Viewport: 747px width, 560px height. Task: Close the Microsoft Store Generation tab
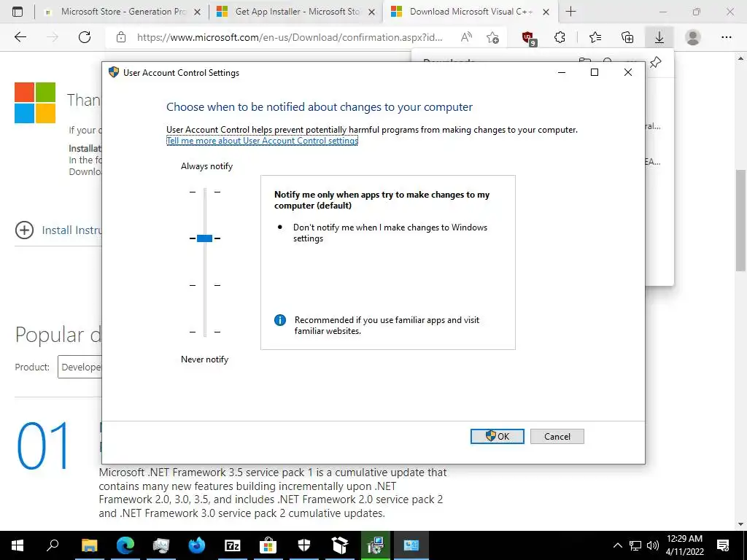pyautogui.click(x=197, y=12)
